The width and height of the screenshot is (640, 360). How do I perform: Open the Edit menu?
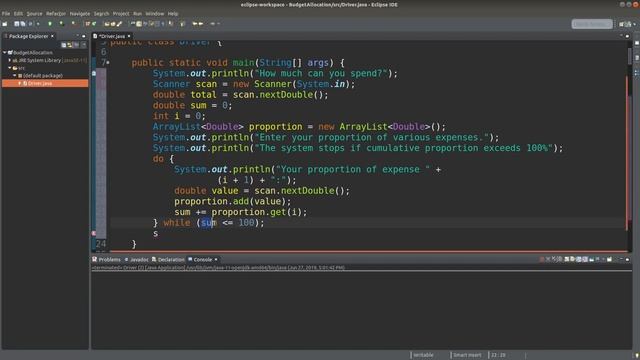18,13
